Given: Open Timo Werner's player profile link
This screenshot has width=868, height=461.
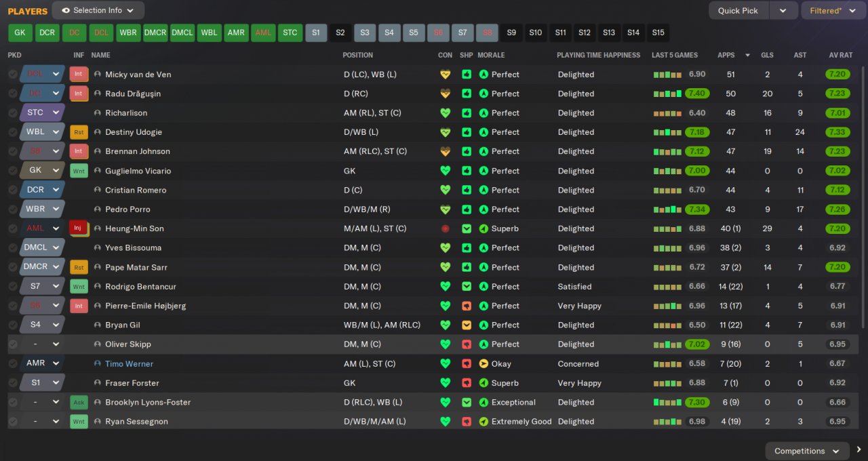Looking at the screenshot, I should [129, 364].
